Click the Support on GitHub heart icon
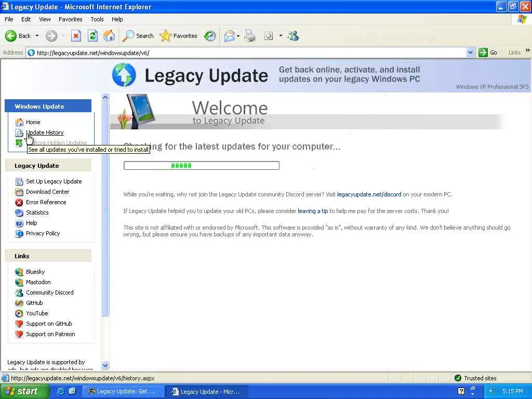 click(x=19, y=324)
